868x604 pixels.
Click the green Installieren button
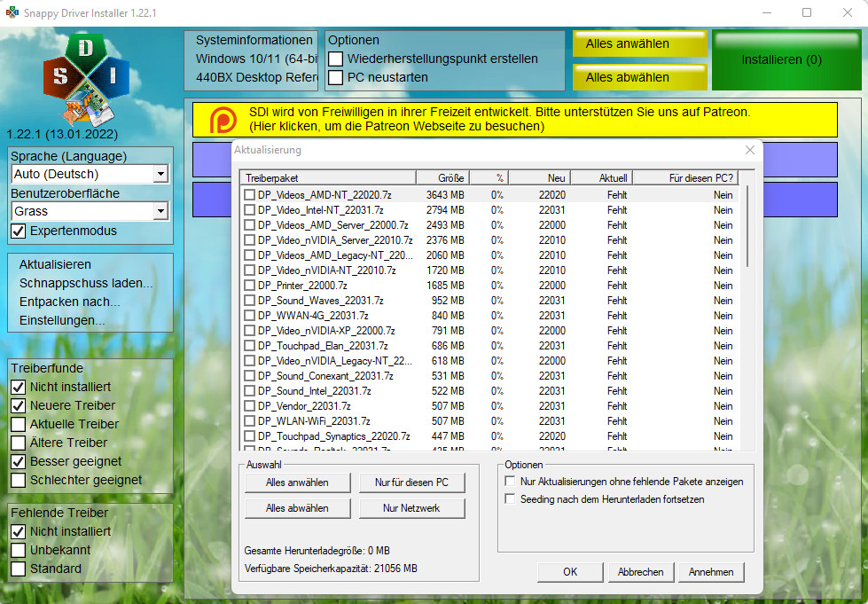(786, 59)
